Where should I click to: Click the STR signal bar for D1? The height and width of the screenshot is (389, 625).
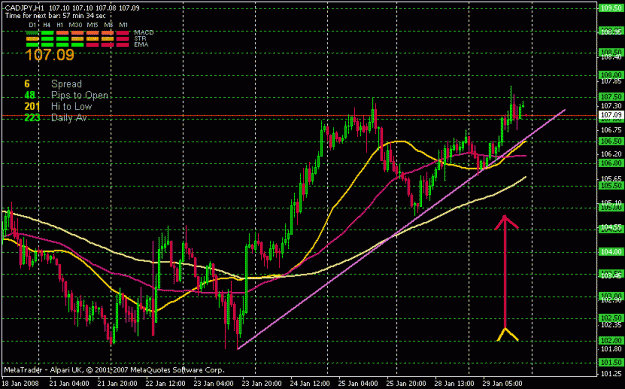(32, 39)
